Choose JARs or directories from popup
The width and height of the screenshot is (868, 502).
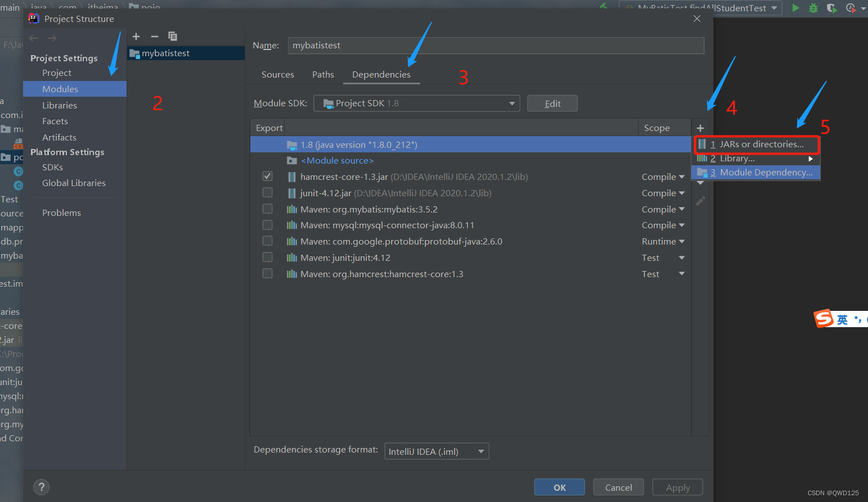(757, 144)
